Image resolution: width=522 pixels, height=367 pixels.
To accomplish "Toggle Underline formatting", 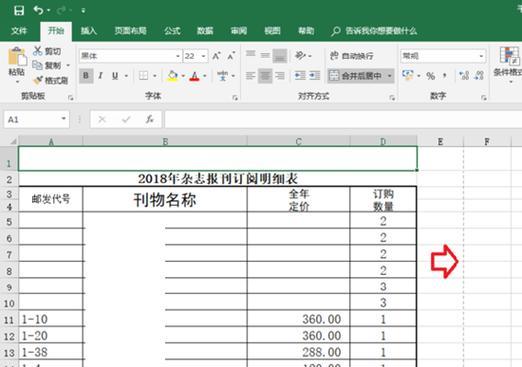I will pos(115,76).
